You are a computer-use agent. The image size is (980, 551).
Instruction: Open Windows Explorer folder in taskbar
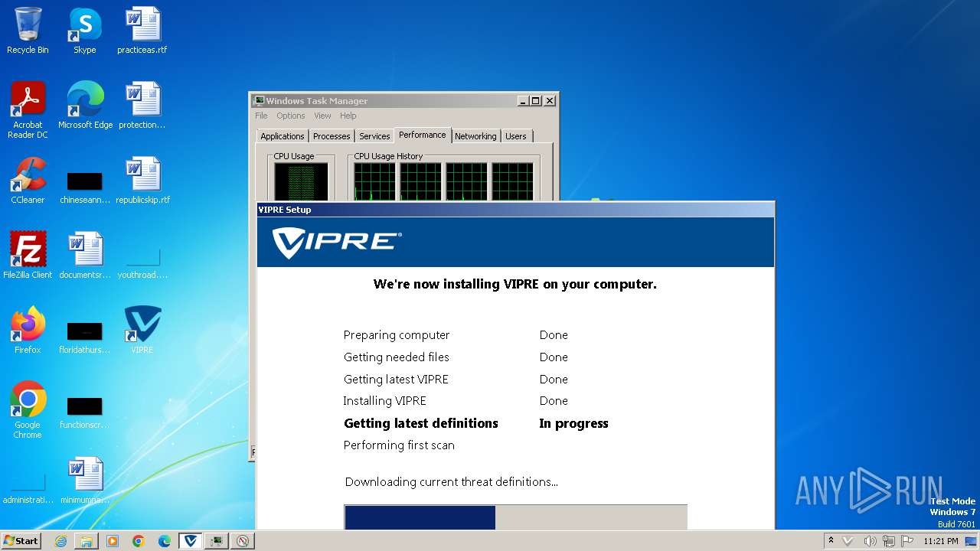pos(87,541)
